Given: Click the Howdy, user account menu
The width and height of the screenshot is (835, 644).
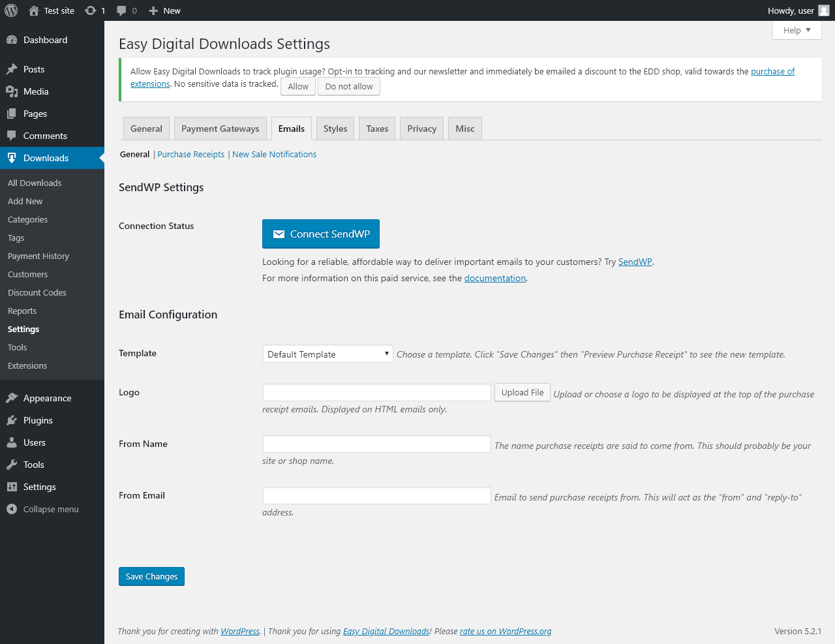Looking at the screenshot, I should point(798,10).
